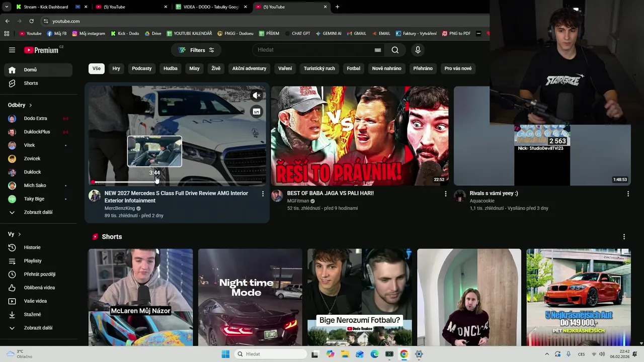The height and width of the screenshot is (362, 644).
Task: Open a new browser tab
Action: click(337, 7)
